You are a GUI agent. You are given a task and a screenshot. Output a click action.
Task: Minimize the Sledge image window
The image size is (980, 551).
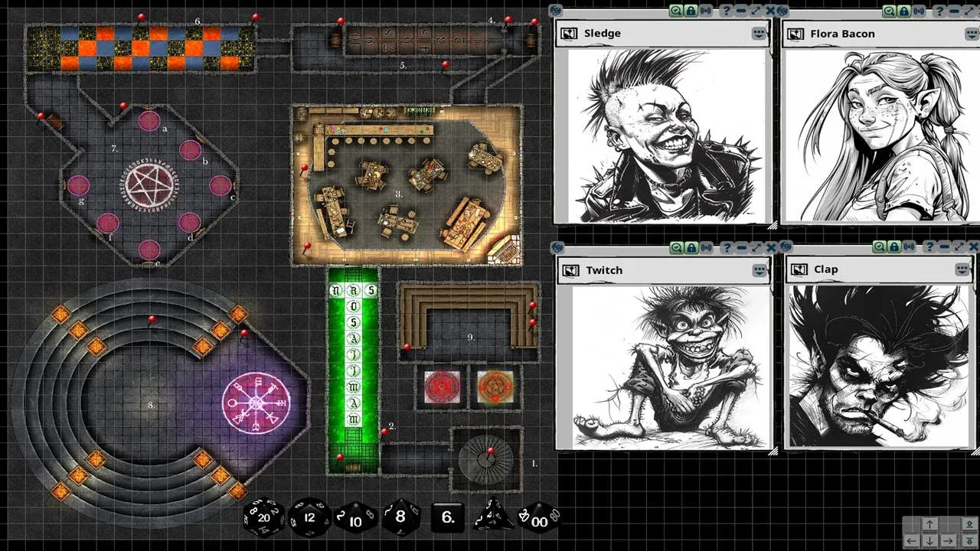(x=740, y=11)
